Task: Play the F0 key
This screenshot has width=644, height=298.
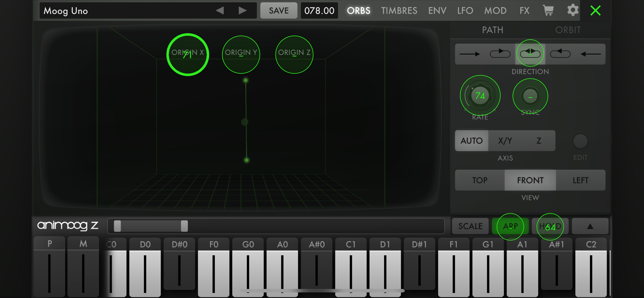Action: coord(214,268)
